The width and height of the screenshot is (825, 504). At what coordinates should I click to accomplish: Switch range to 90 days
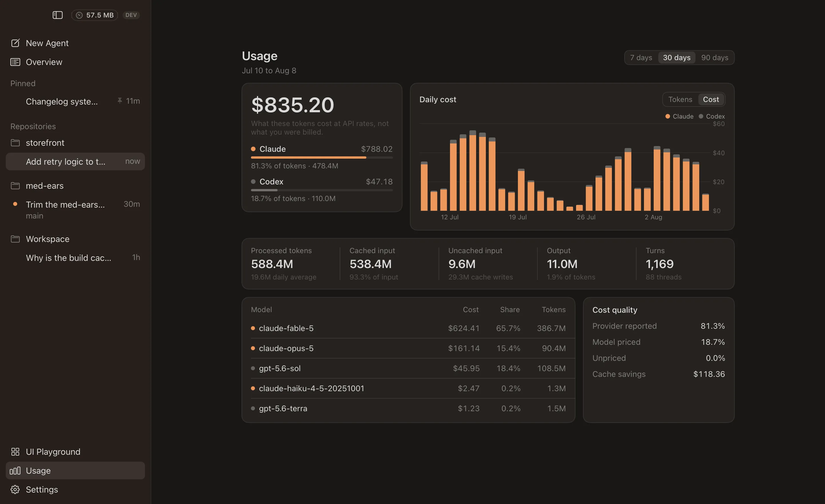coord(714,58)
